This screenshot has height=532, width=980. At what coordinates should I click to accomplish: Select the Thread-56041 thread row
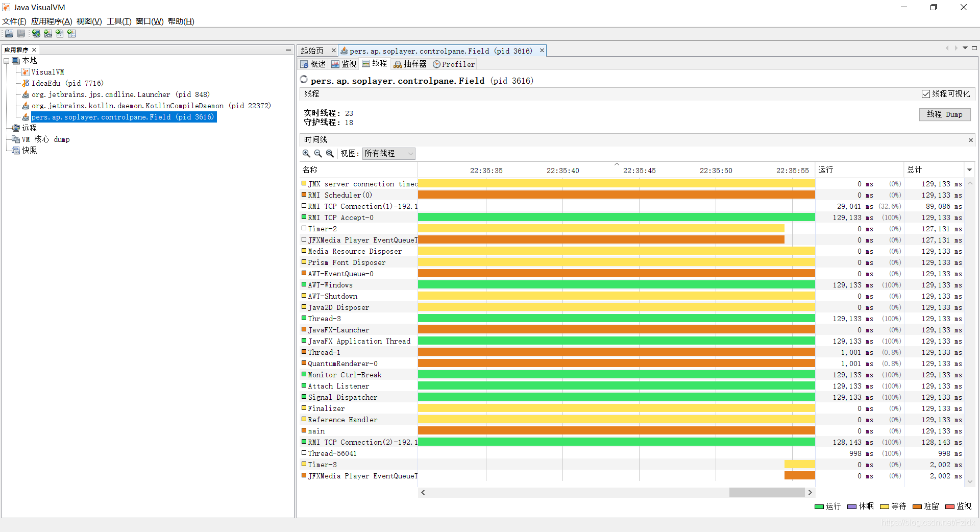pos(632,453)
